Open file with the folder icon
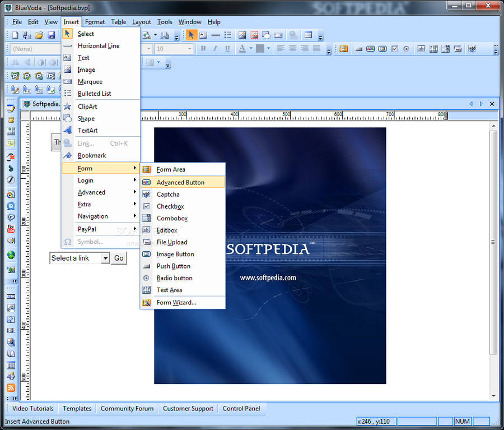 [x=39, y=35]
